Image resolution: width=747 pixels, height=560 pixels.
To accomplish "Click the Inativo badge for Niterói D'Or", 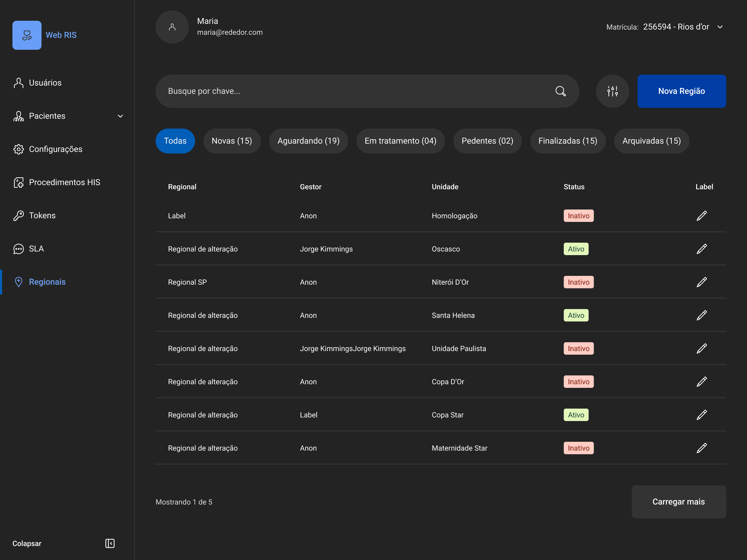I will click(578, 282).
